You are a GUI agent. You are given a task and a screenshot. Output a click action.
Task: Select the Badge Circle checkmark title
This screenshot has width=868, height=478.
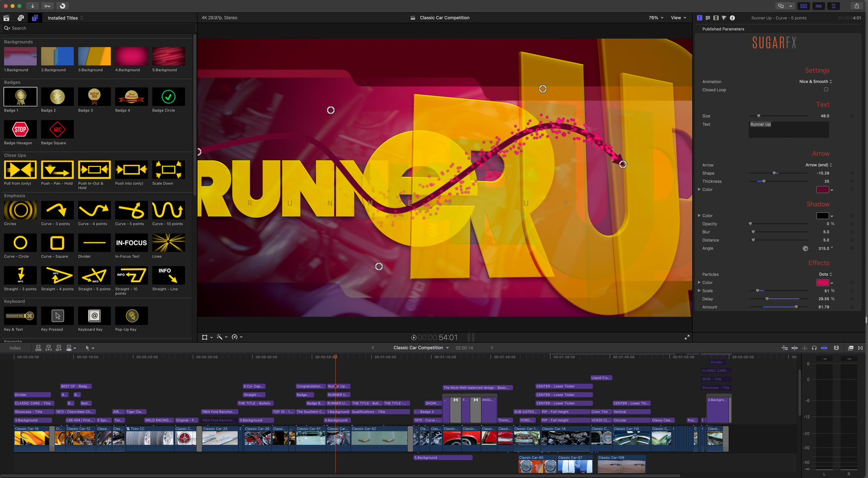[x=168, y=97]
